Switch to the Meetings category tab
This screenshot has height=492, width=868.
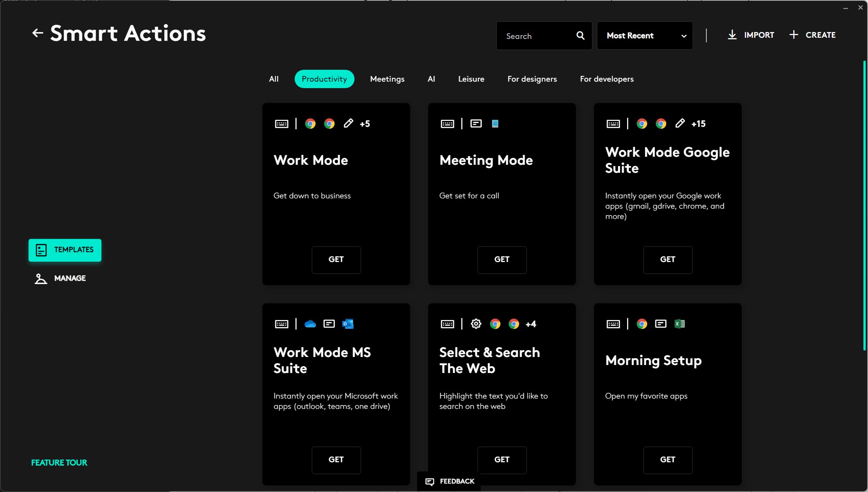[387, 79]
